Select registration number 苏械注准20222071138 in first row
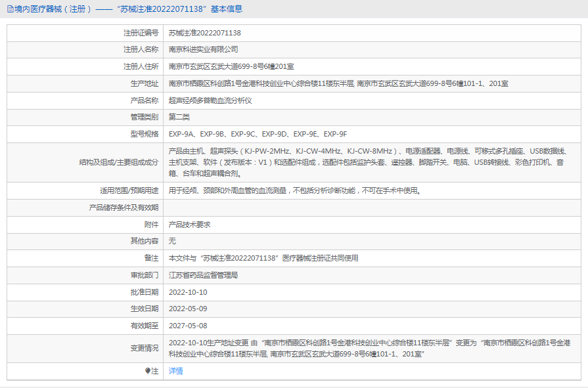The image size is (588, 388). (x=205, y=33)
